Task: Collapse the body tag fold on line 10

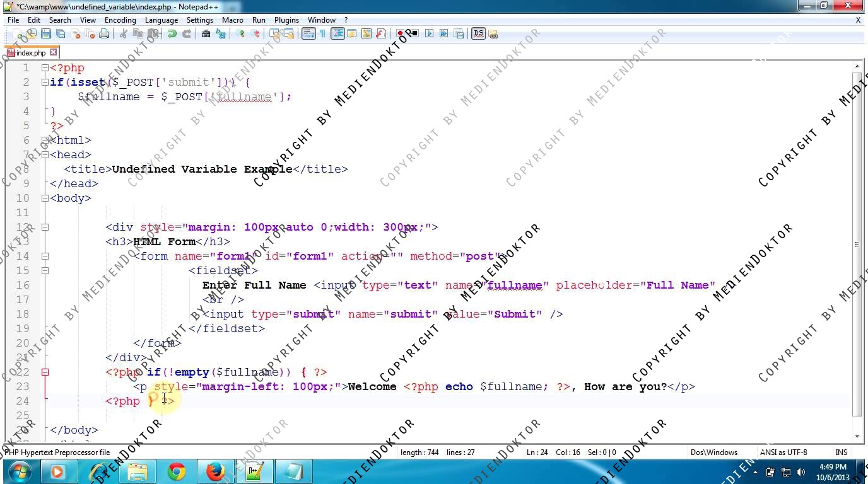Action: 45,198
